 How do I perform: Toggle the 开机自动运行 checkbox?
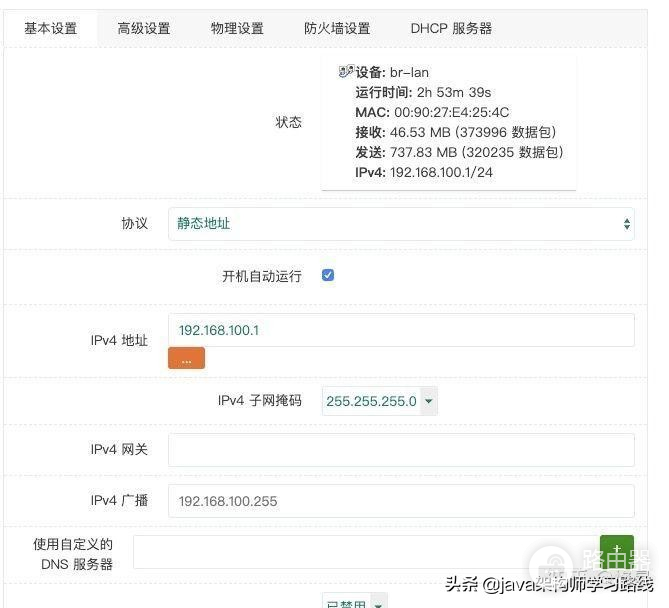click(328, 275)
